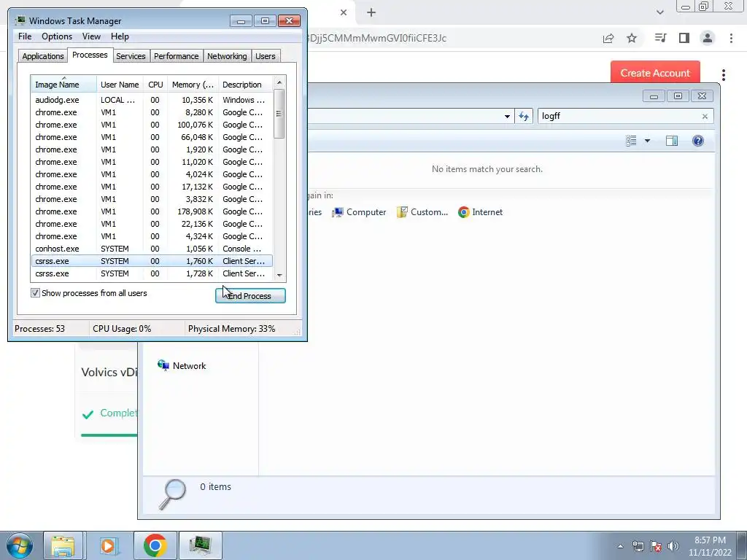Viewport: 747px width, 560px height.
Task: Expand the Explorer address bar dropdown
Action: [x=508, y=116]
